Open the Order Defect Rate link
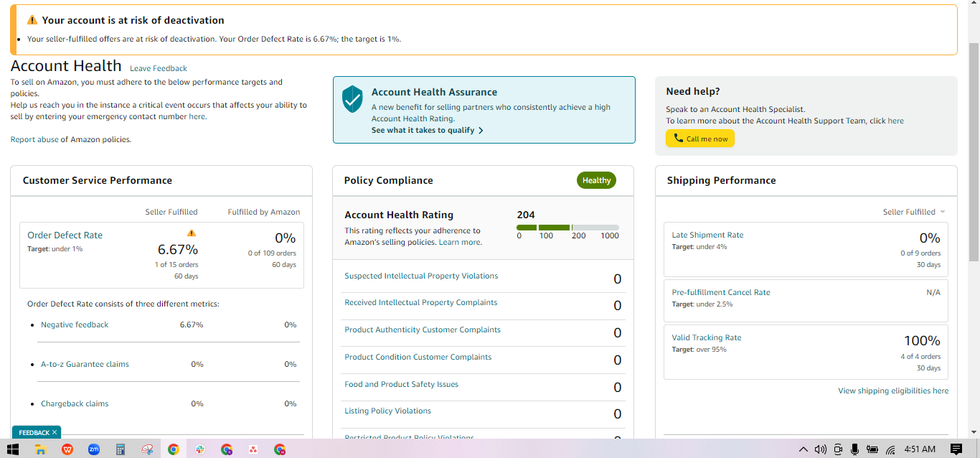The width and height of the screenshot is (980, 458). coord(65,235)
